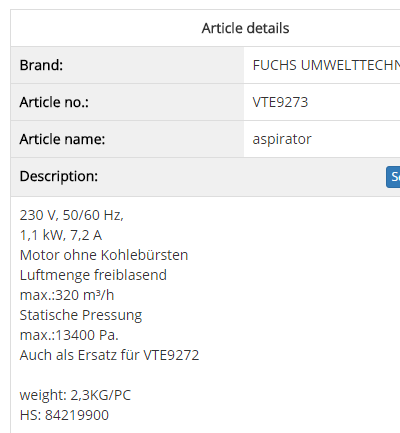Click the Description label
The image size is (400, 433).
(59, 176)
